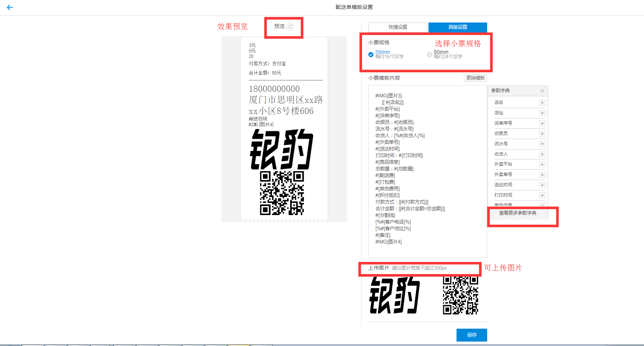Click 付款方式: 支付宝 in receipt preview

tap(267, 64)
